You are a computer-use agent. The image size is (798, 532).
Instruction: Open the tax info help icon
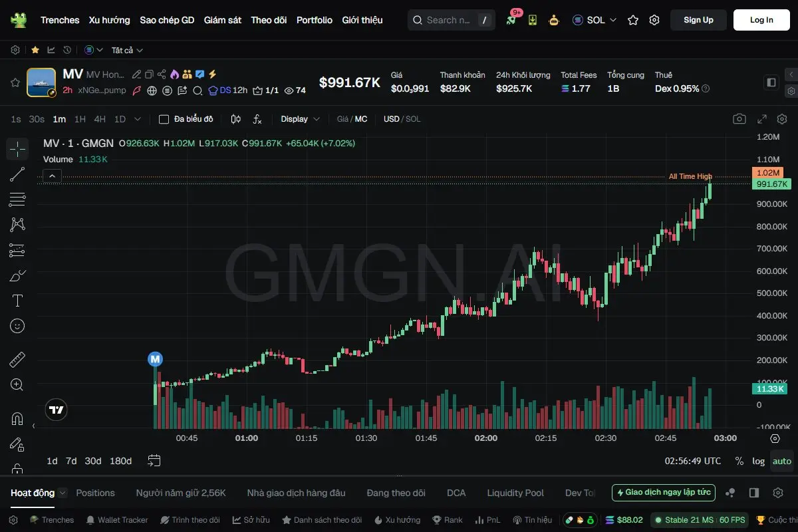coord(706,88)
